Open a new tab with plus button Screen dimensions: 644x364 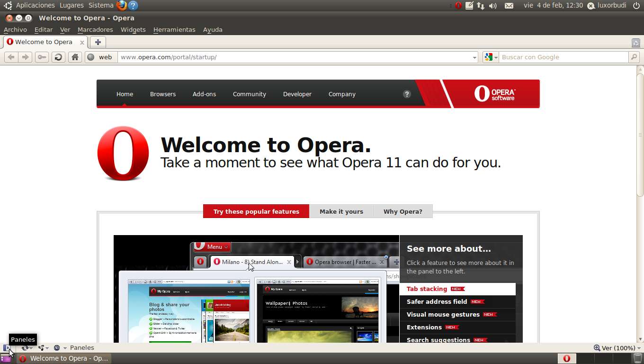tap(98, 42)
